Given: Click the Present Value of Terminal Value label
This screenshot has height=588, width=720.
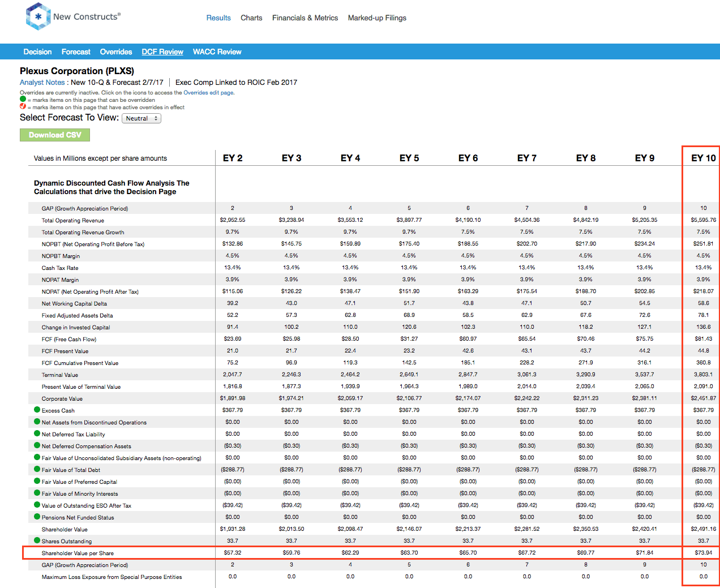Looking at the screenshot, I should click(x=81, y=387).
